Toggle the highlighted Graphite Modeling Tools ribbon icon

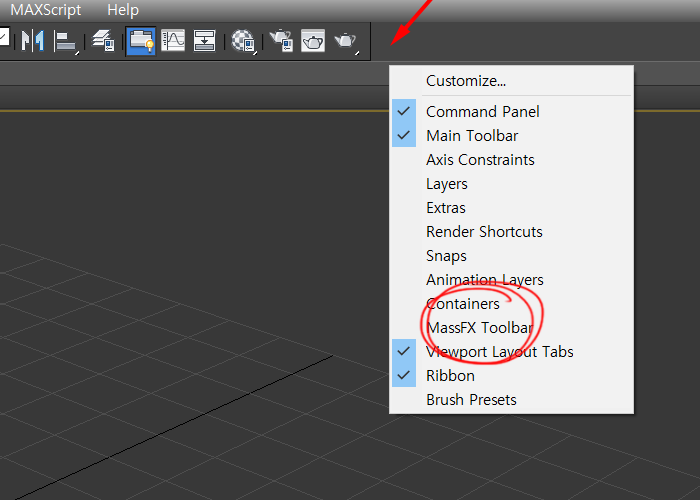click(x=141, y=41)
